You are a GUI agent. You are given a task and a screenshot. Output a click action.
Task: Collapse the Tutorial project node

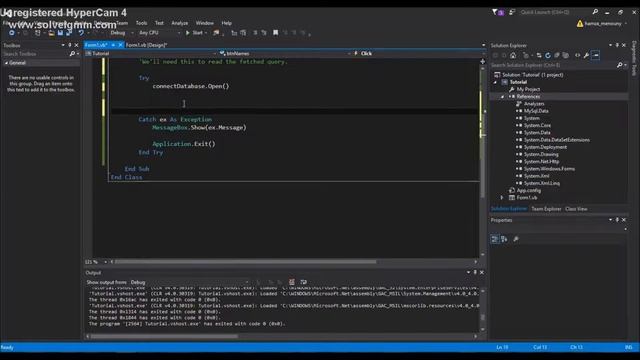click(x=496, y=82)
